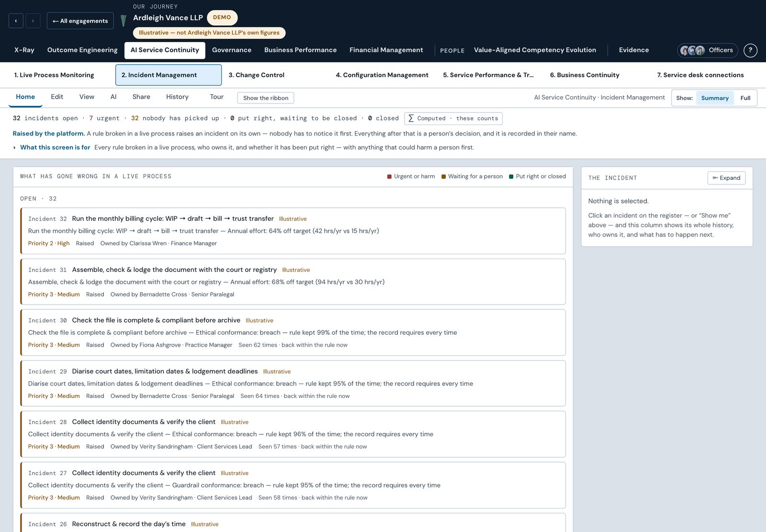This screenshot has width=766, height=532.
Task: Open Value-Aligned Competency Evolution tab
Action: tap(535, 50)
